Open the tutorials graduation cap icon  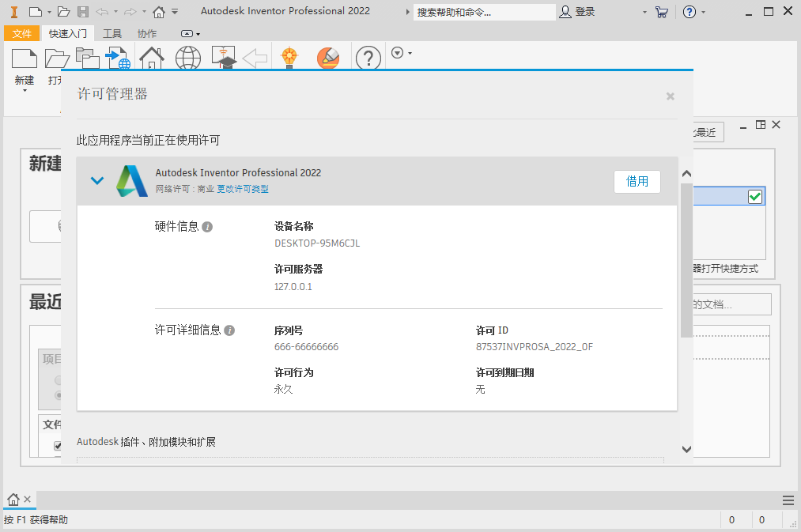click(x=225, y=58)
